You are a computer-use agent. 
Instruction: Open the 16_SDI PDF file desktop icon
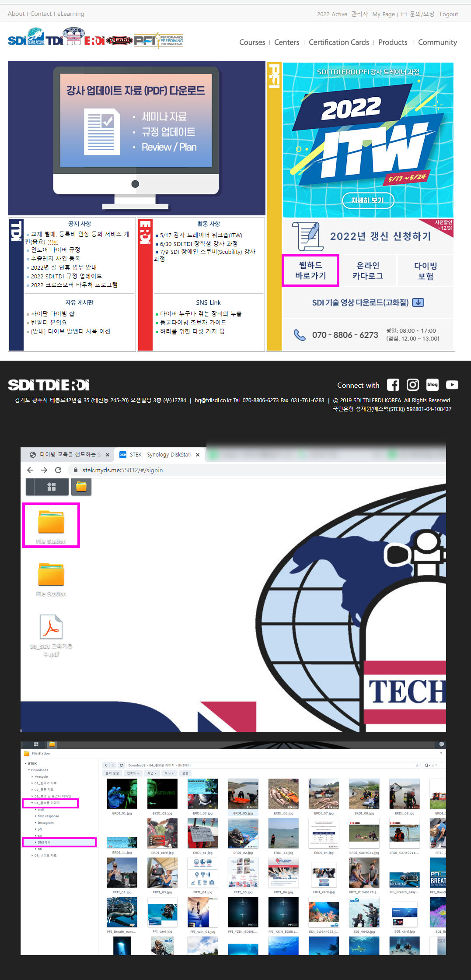51,636
